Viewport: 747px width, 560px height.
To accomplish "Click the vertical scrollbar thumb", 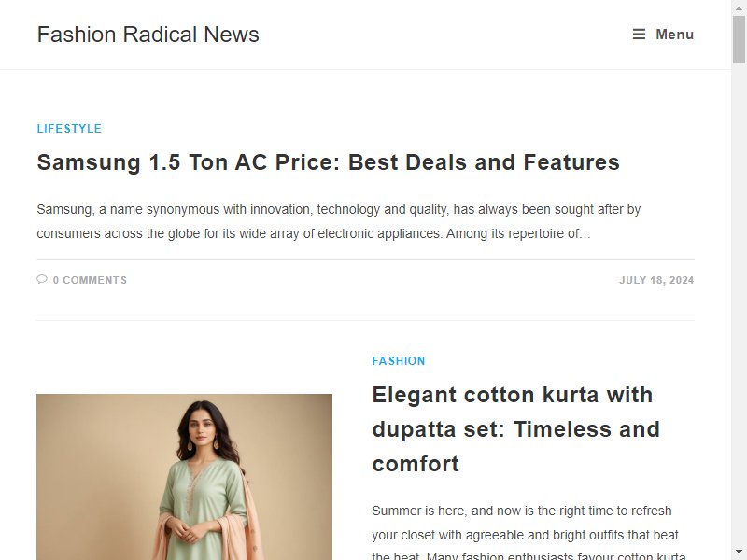I will (x=739, y=39).
